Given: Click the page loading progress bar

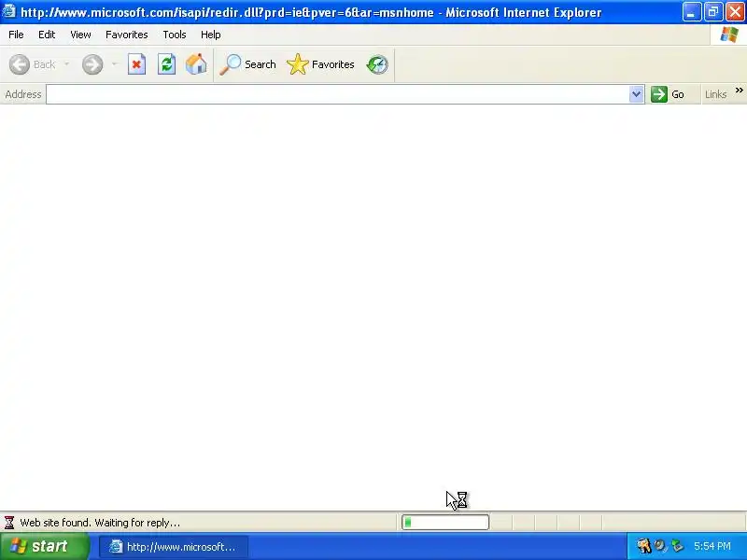Looking at the screenshot, I should tap(445, 523).
